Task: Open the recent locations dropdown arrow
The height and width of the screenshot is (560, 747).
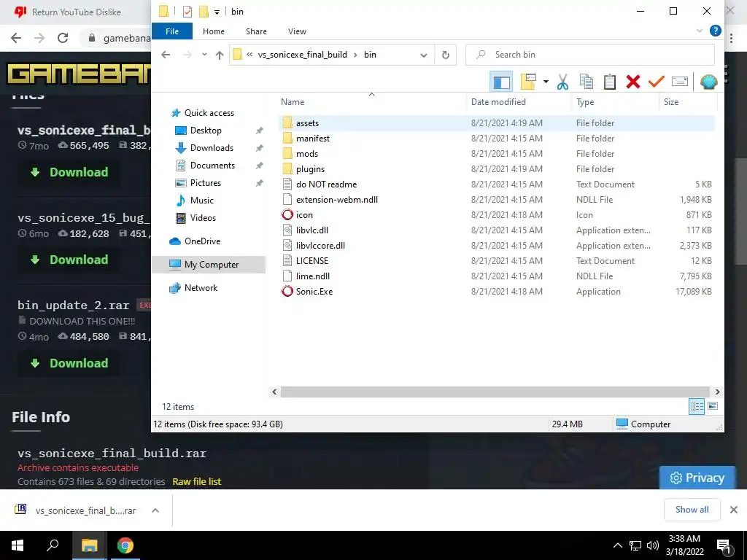Action: [x=204, y=55]
